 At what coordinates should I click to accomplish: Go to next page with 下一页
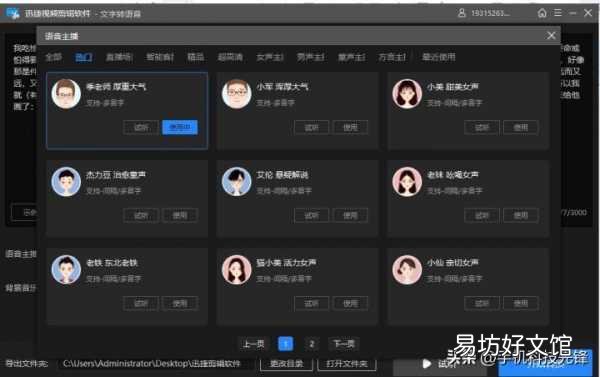pyautogui.click(x=344, y=344)
